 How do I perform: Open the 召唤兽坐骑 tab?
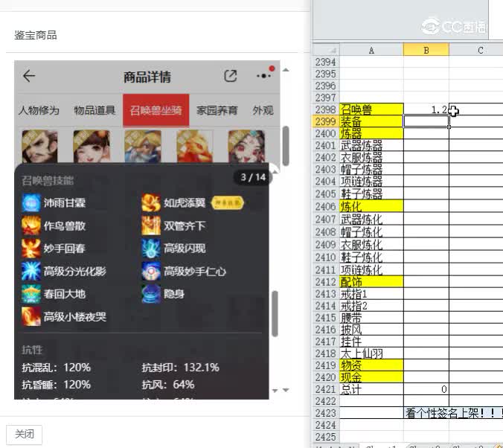click(156, 110)
